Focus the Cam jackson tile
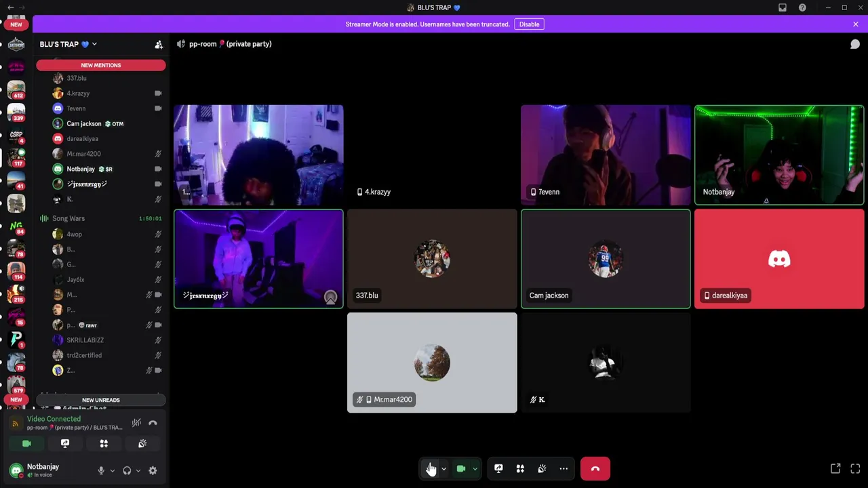The width and height of the screenshot is (868, 488). pos(606,259)
